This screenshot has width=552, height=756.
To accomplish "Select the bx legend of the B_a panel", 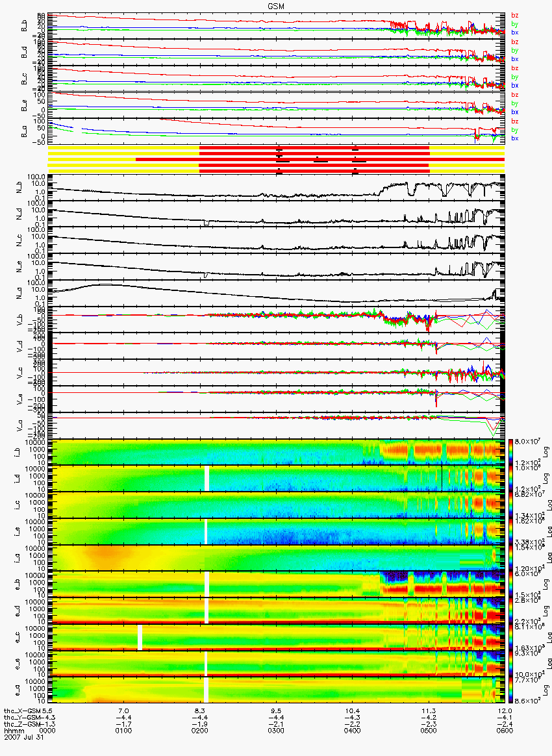I will click(x=515, y=138).
